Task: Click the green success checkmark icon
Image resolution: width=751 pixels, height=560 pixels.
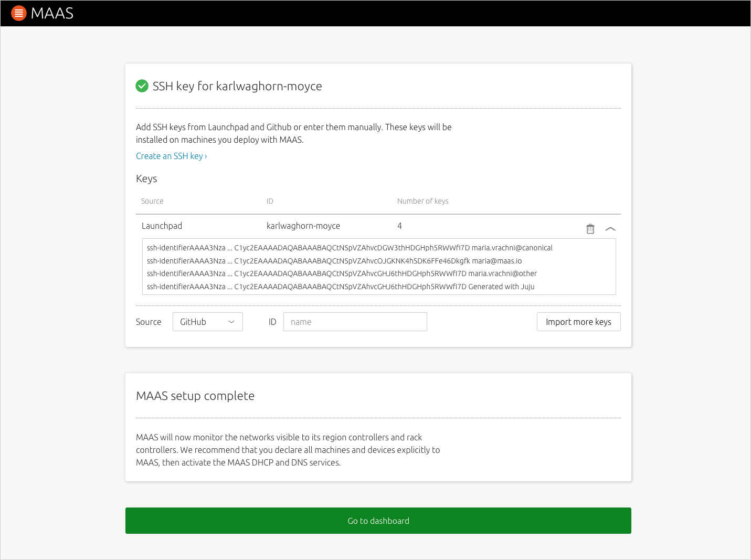Action: pos(142,86)
